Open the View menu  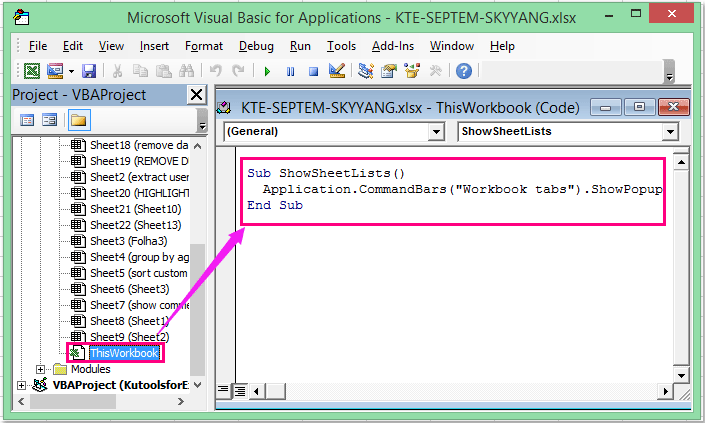(x=111, y=46)
